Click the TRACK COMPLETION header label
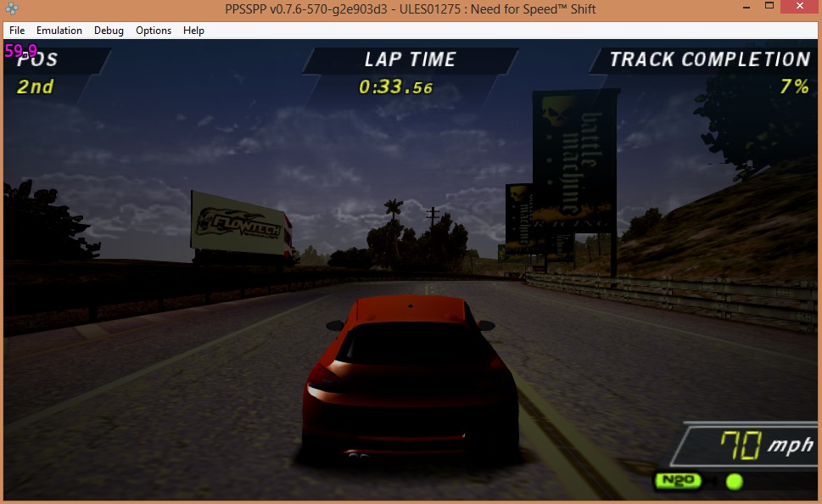Viewport: 822px width, 504px height. [x=709, y=59]
